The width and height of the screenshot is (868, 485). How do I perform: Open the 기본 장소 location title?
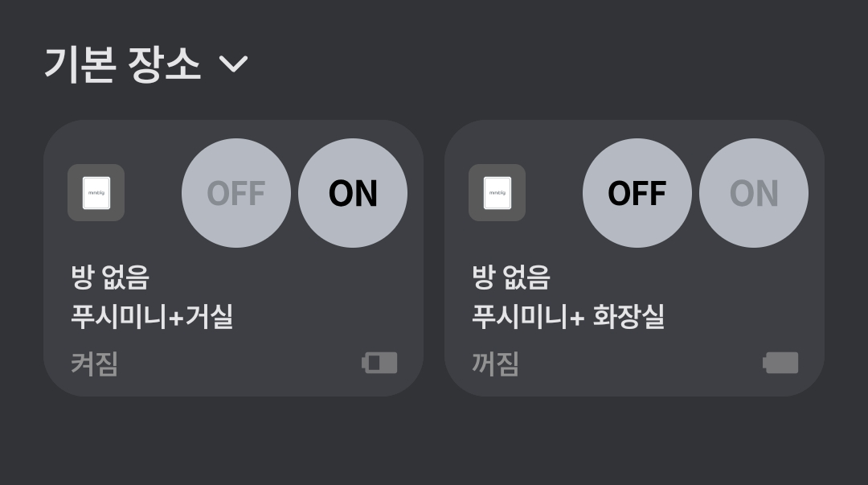tap(122, 64)
